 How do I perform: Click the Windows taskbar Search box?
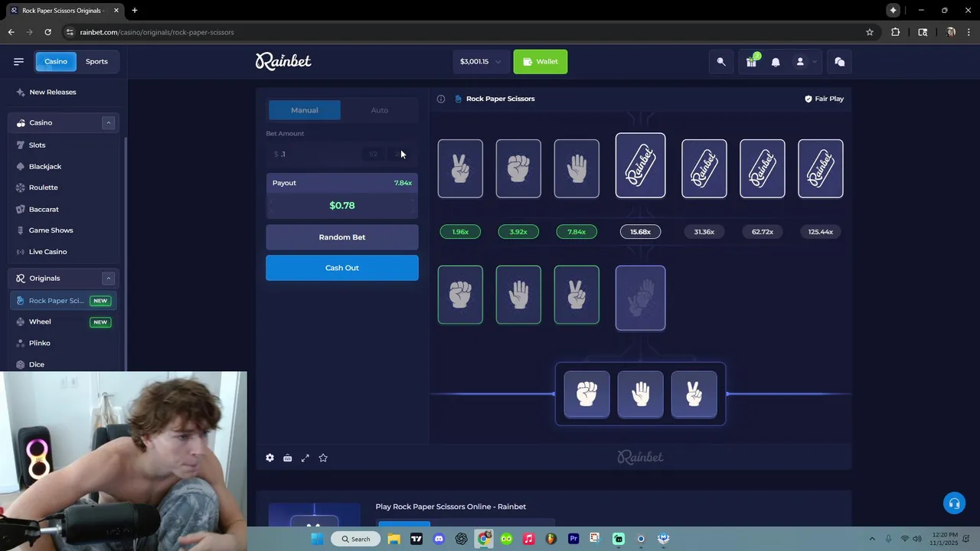[354, 539]
